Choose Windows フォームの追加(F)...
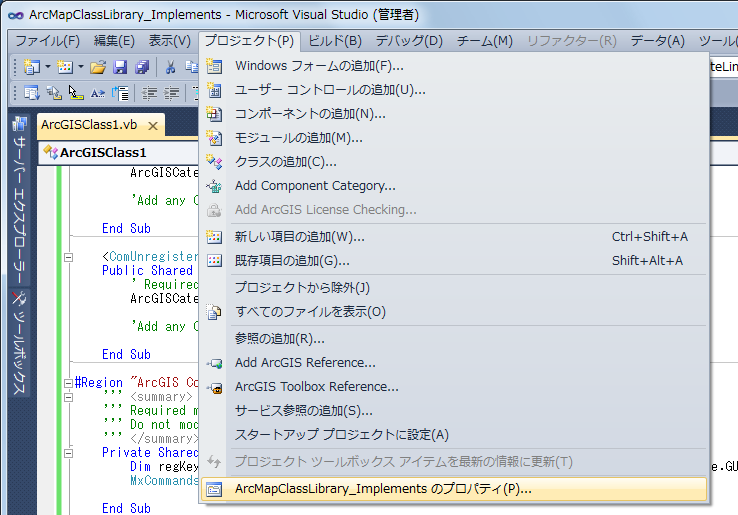 pyautogui.click(x=454, y=66)
